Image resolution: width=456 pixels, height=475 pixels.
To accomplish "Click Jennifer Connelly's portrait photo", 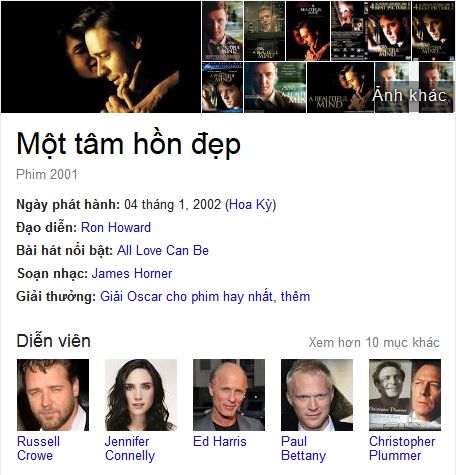I will 141,395.
